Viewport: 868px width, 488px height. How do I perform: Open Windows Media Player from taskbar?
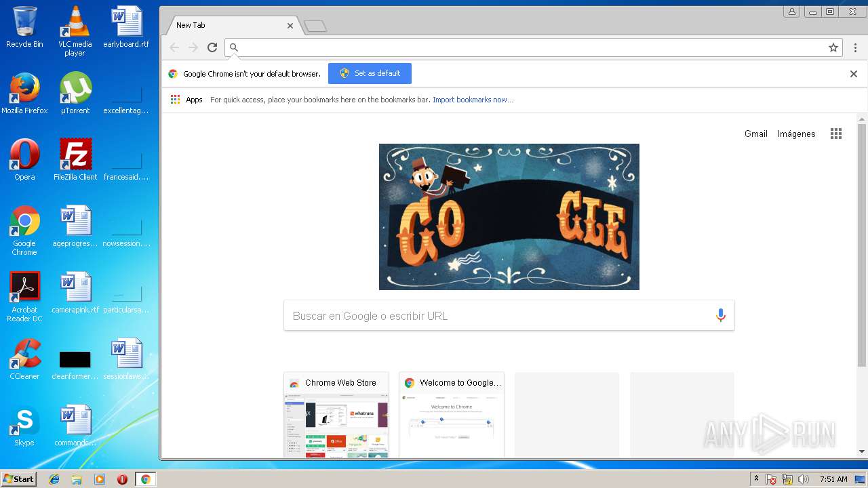pyautogui.click(x=100, y=479)
